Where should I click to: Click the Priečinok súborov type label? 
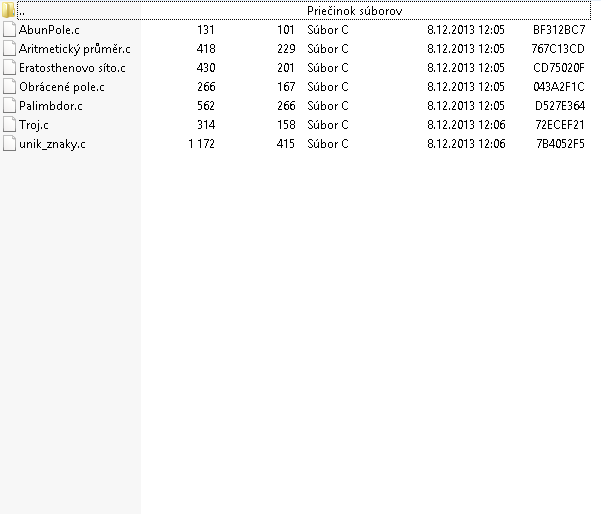[x=355, y=11]
